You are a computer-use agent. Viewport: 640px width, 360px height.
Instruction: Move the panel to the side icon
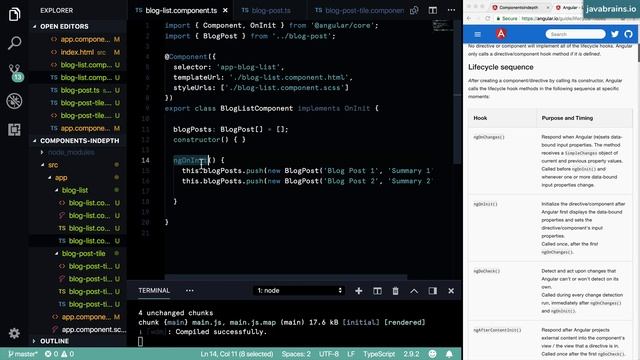pos(433,291)
